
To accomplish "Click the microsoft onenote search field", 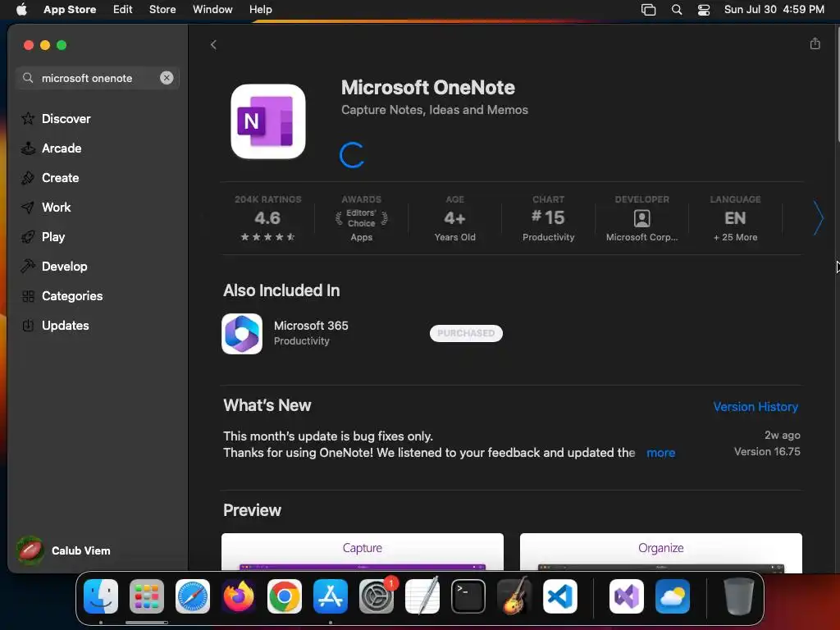I will (x=98, y=78).
